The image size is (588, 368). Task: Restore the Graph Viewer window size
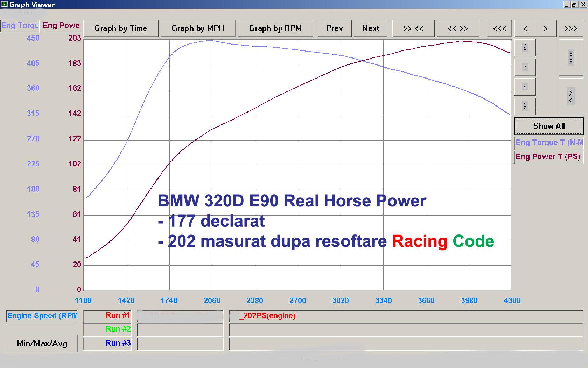(575, 4)
